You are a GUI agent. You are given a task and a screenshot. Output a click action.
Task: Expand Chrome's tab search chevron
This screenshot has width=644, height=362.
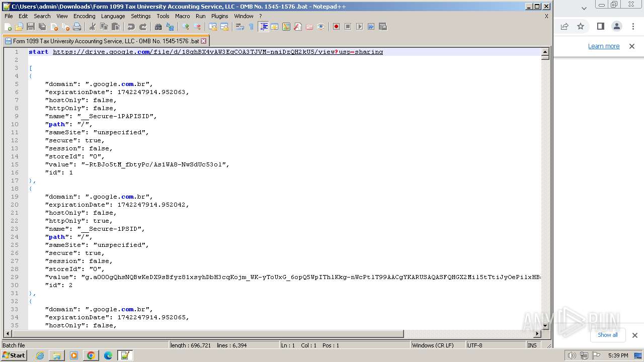[584, 8]
